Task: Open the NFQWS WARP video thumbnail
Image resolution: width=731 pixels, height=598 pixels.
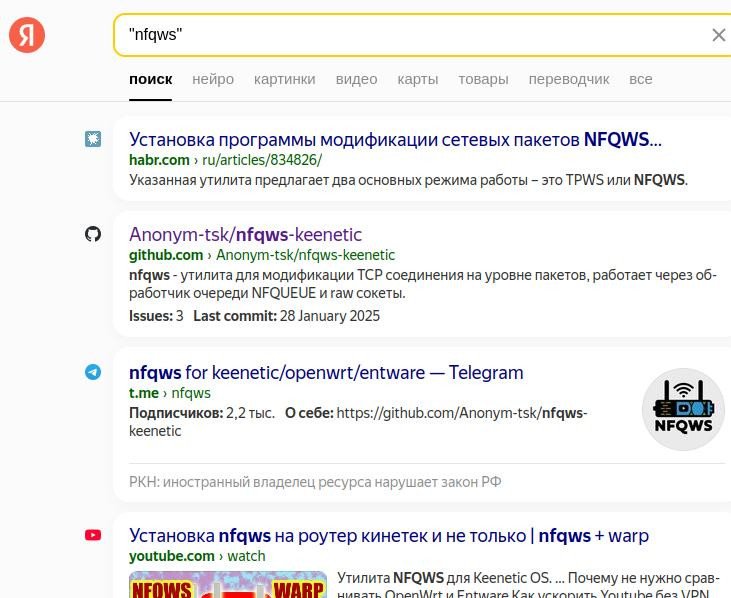Action: click(228, 584)
